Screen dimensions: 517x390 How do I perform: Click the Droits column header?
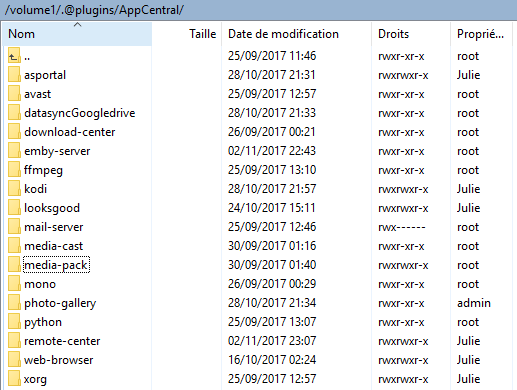411,34
